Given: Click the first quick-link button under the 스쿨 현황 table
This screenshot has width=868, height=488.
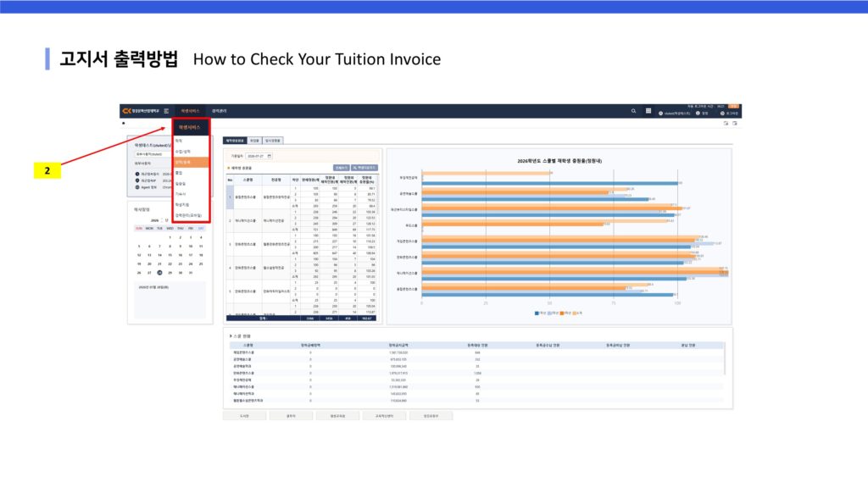Looking at the screenshot, I should 245,416.
